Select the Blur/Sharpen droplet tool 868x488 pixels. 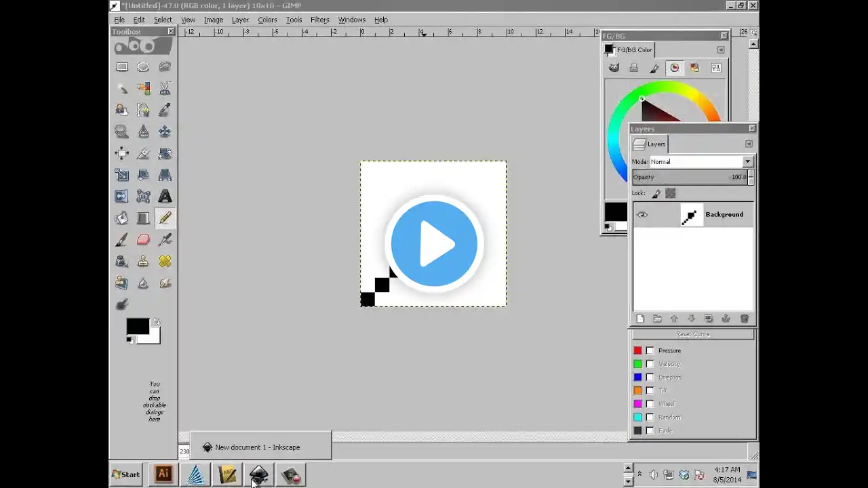tap(143, 283)
